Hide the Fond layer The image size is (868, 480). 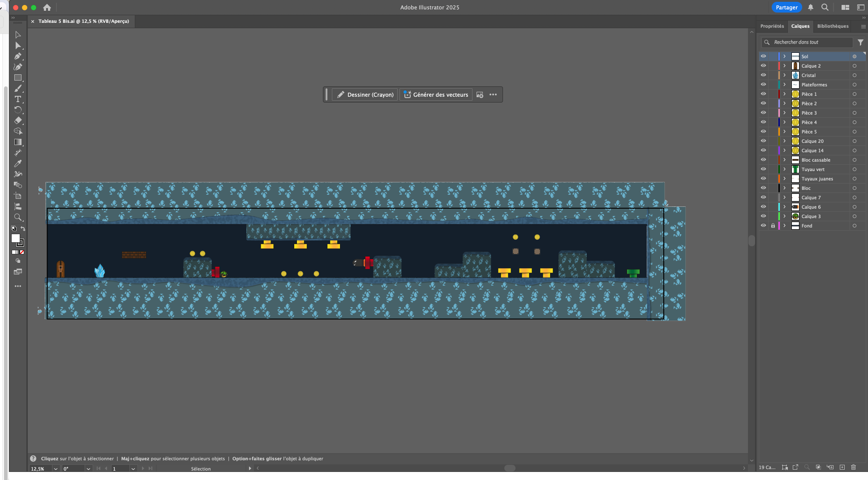click(x=763, y=226)
